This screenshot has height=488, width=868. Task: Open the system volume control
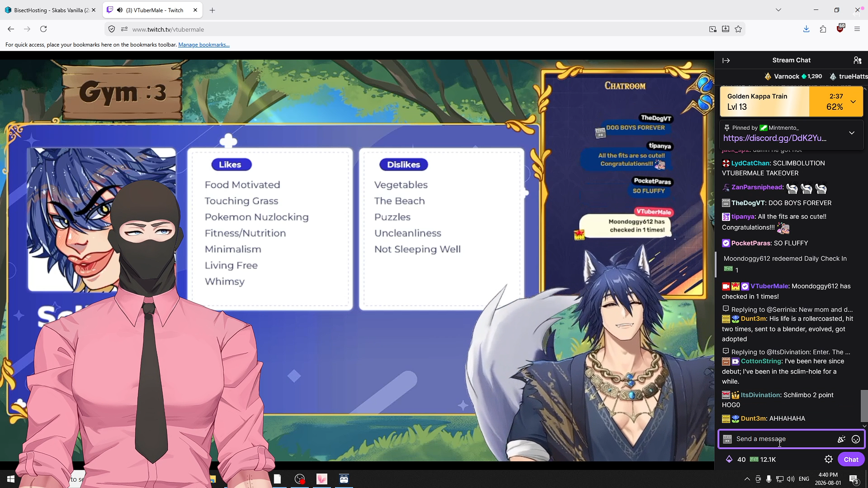(790, 479)
